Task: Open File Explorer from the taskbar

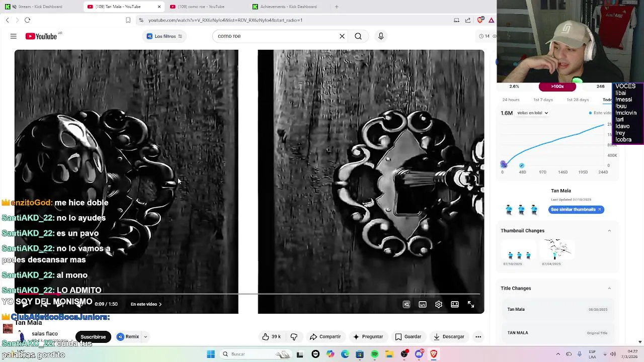Action: coord(389,354)
